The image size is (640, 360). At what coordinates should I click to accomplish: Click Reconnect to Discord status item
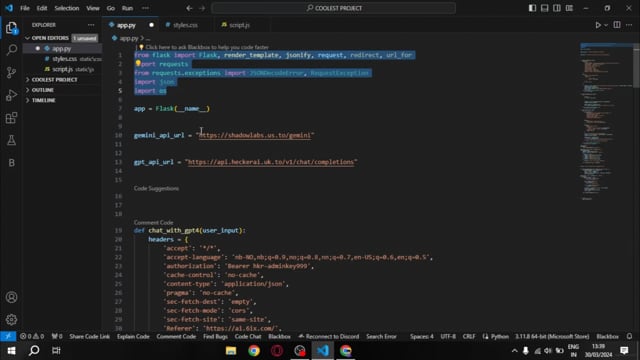pos(329,336)
